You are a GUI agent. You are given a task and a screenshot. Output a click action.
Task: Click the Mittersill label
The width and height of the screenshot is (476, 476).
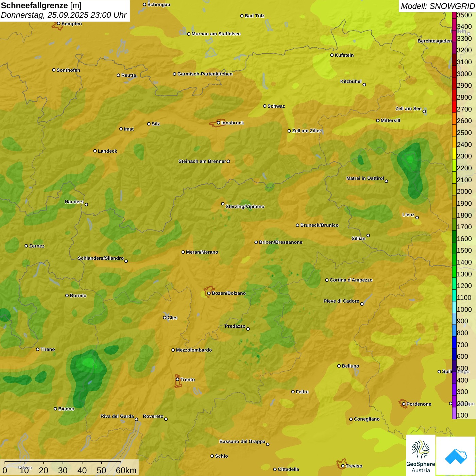point(390,120)
